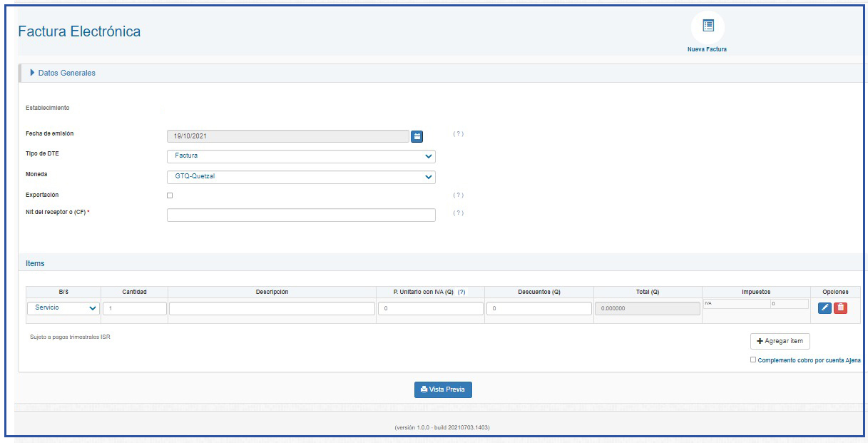
Task: Collapse the Datos Generales section
Action: click(x=63, y=73)
